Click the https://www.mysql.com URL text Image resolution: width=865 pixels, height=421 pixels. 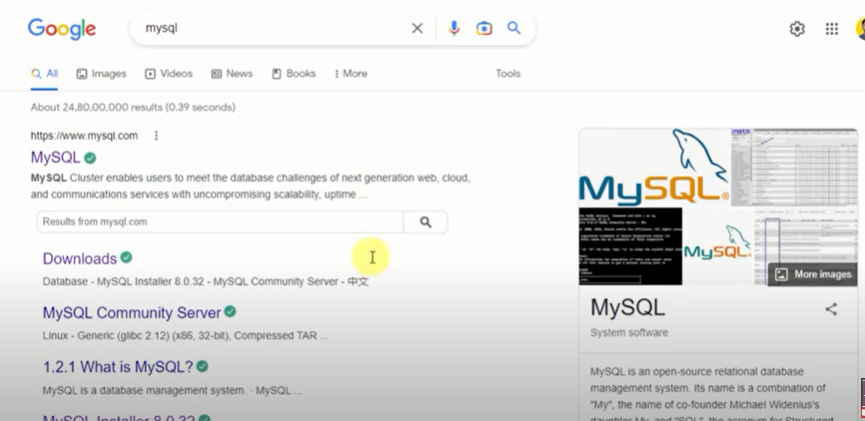[84, 136]
